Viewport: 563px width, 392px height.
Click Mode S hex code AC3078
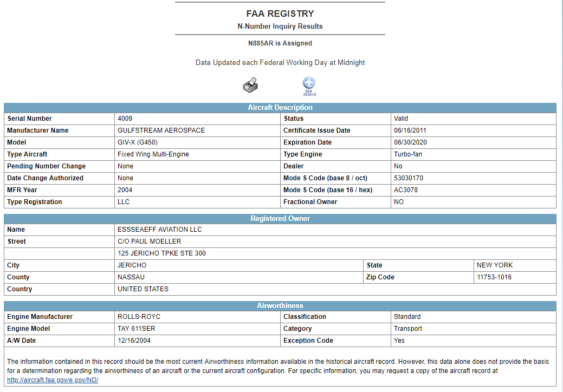click(406, 190)
